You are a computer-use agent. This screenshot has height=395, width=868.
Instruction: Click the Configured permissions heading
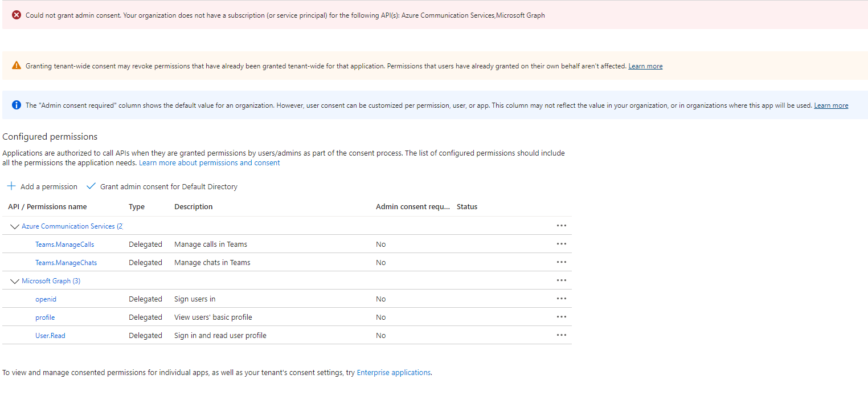(x=50, y=137)
